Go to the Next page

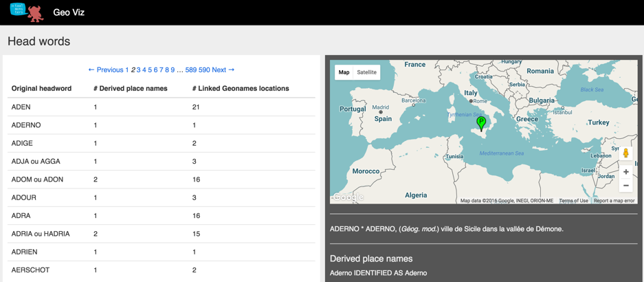pos(223,69)
